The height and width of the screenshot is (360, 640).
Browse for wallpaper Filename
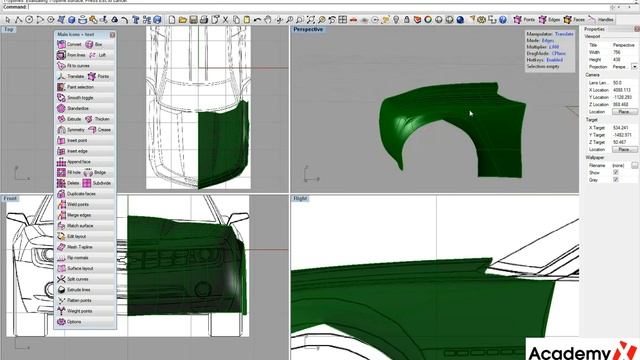(x=635, y=165)
